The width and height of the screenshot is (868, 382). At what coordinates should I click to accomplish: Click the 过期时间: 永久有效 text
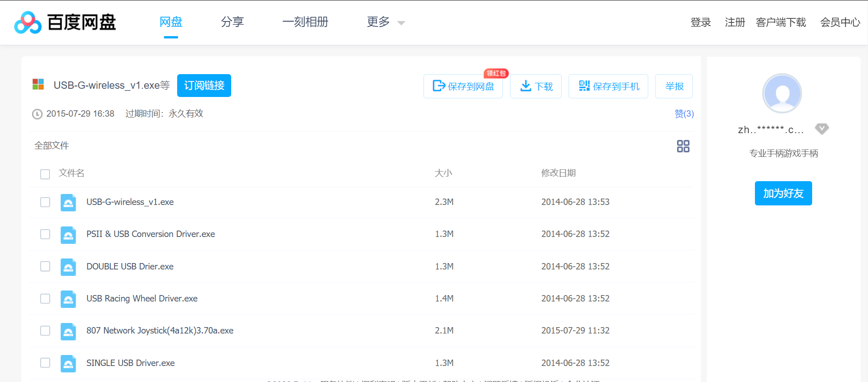coord(164,113)
